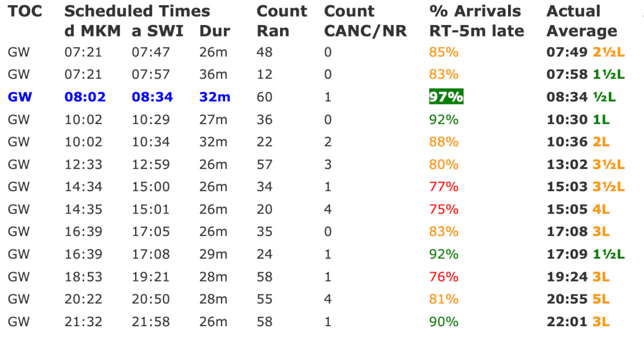Click the a SWI column subheader
644x339 pixels.
158,31
